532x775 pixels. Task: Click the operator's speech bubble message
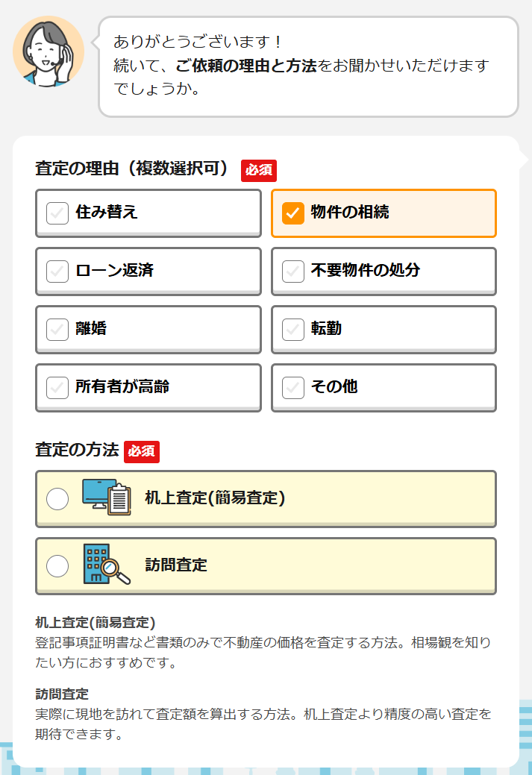tap(307, 66)
